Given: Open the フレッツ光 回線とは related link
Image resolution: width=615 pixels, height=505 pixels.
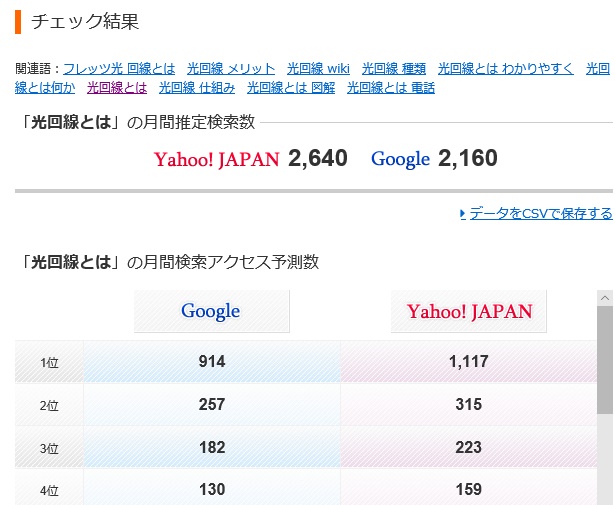Looking at the screenshot, I should pos(119,69).
